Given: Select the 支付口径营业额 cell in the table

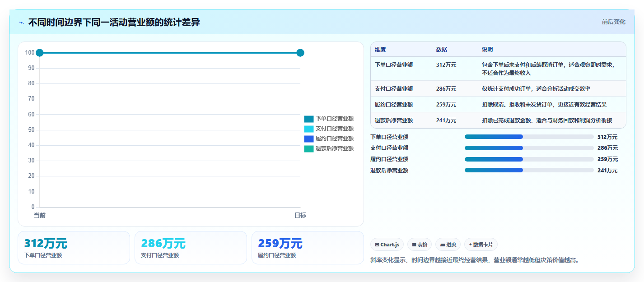Looking at the screenshot, I should (x=394, y=89).
